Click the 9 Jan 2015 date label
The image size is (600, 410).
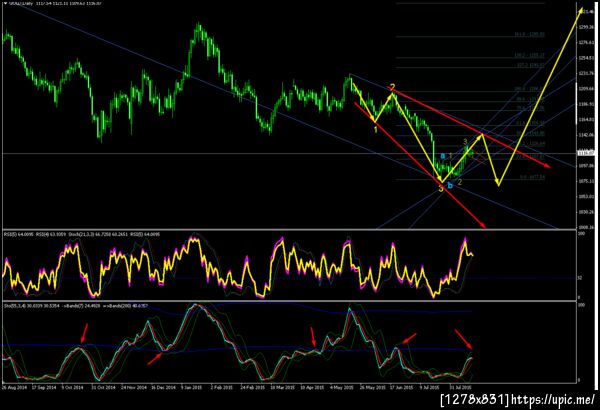[192, 387]
